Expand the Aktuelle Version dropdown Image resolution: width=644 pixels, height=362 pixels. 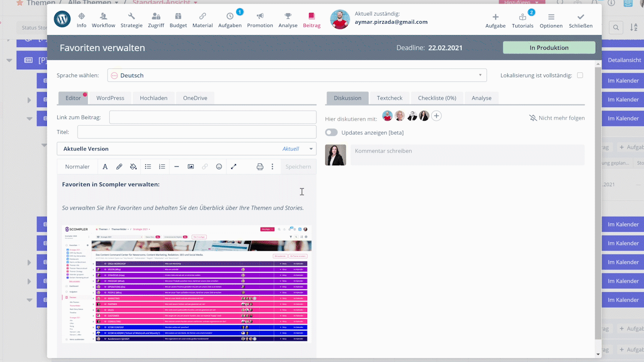(311, 149)
